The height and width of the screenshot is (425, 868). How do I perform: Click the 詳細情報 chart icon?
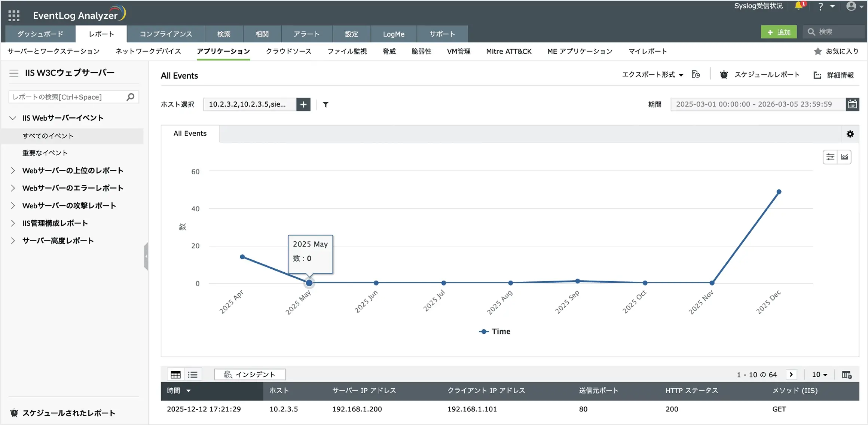click(x=817, y=75)
